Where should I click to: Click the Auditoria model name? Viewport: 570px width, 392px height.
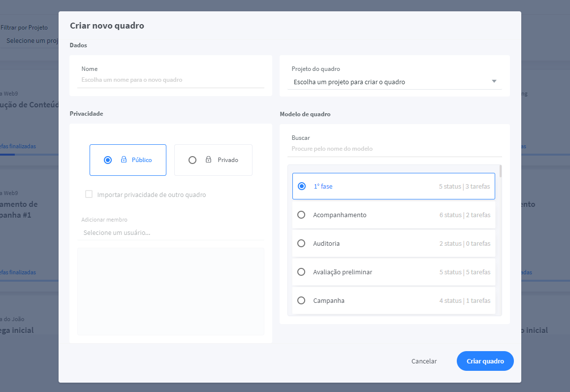[326, 243]
